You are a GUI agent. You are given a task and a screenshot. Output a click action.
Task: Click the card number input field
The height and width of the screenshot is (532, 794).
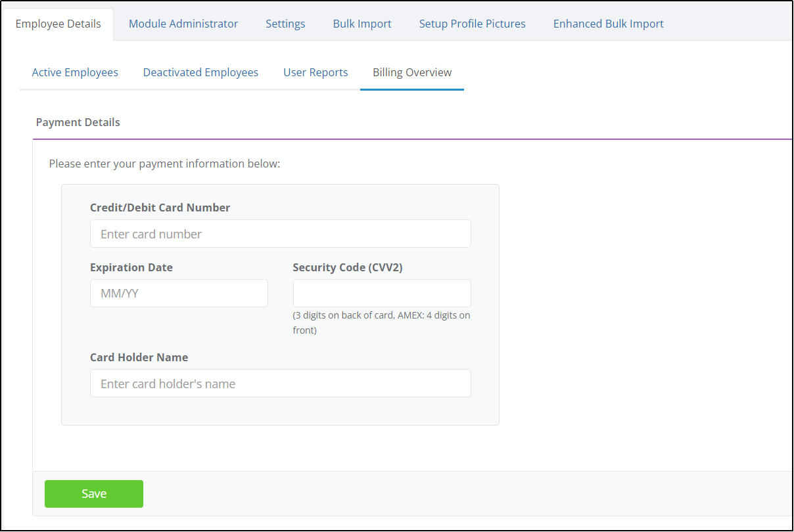(x=281, y=234)
